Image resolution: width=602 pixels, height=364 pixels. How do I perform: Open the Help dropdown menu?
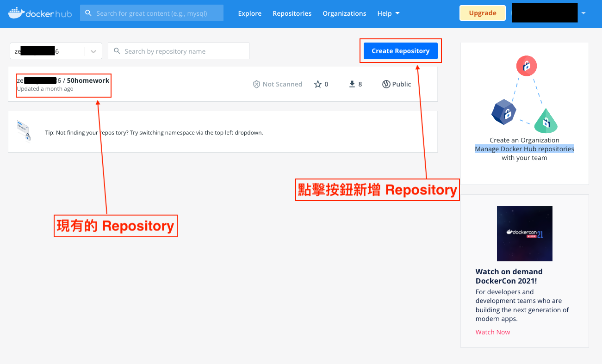coord(388,13)
